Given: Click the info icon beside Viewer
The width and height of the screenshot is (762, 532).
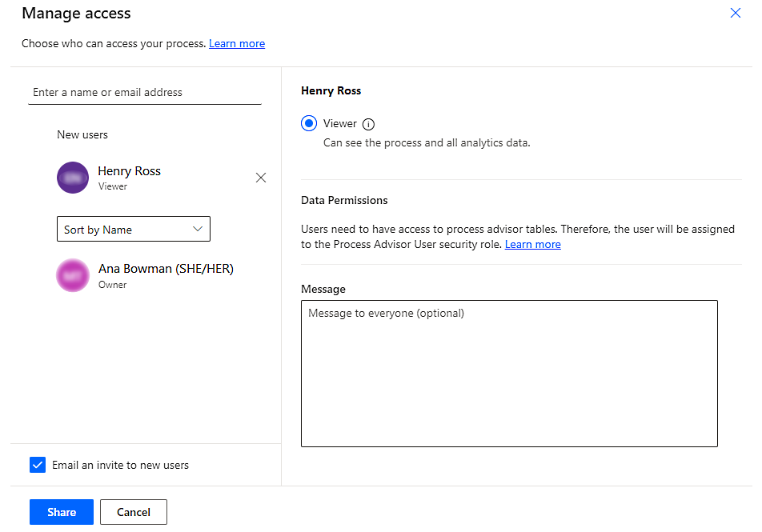Looking at the screenshot, I should coord(368,124).
